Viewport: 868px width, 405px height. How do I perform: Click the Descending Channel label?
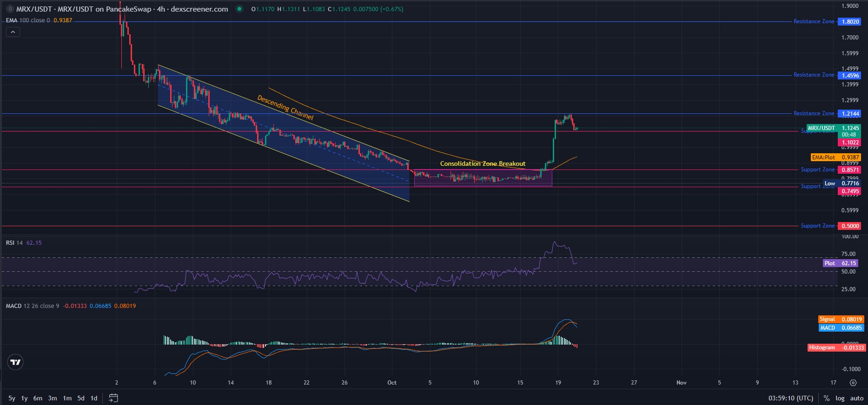(285, 108)
